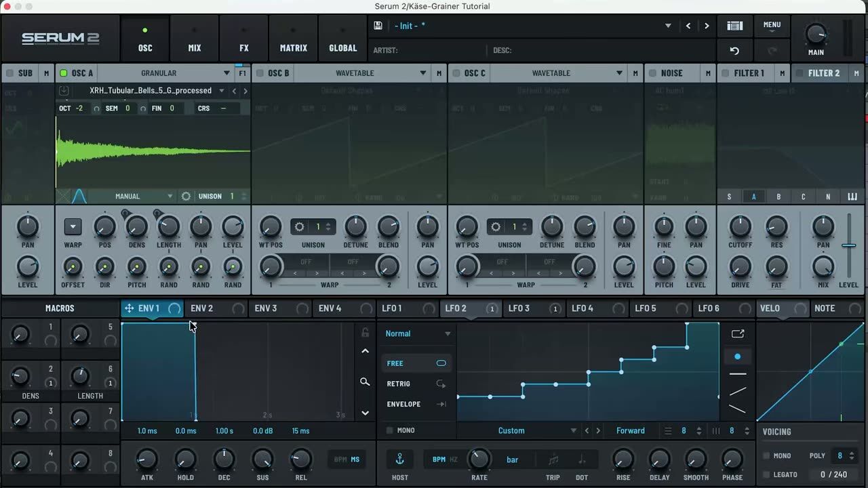Click the undo arrow icon
Image resolution: width=868 pixels, height=488 pixels.
[x=734, y=50]
